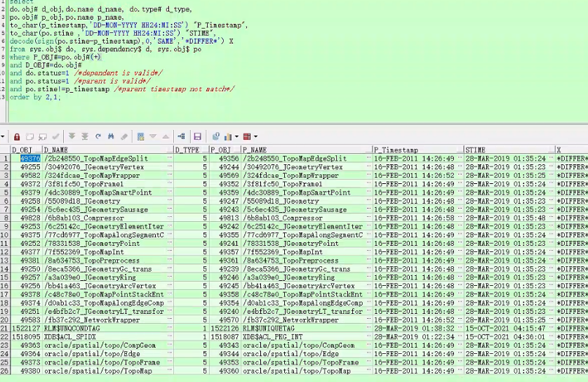Place cursor on 'where P_OBJ#=po.obj#(+)' line
Viewport: 588px width, 382px height.
point(55,57)
